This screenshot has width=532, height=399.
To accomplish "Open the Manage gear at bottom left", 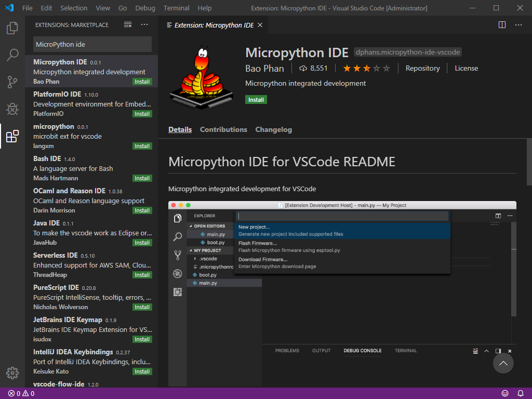I will 11,373.
